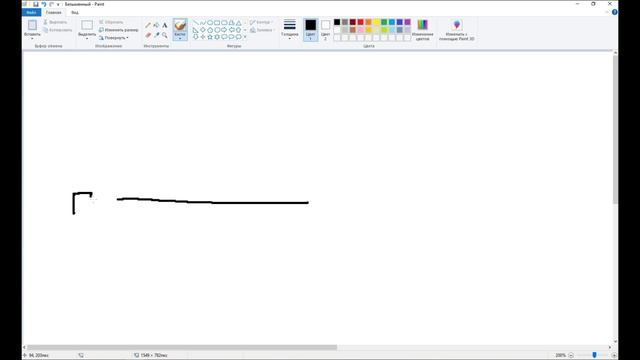Open the shape Outline dropdown
This screenshot has height=360, width=640.
click(261, 22)
